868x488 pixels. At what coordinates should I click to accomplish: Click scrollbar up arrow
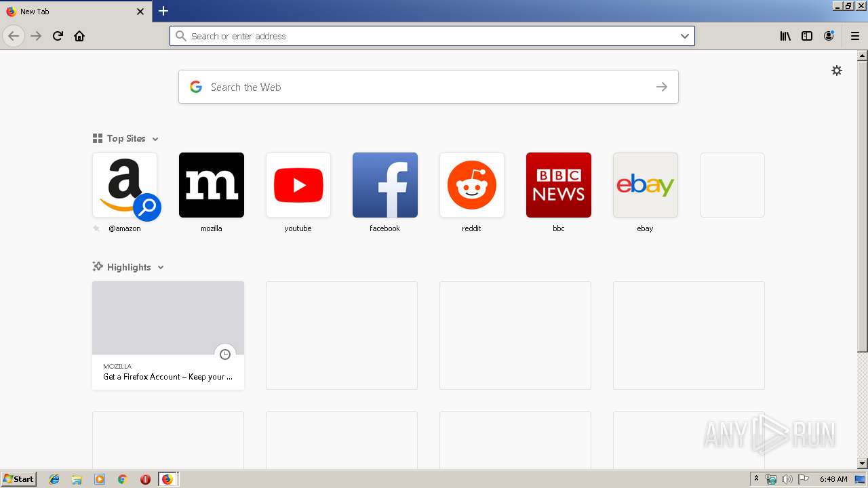tap(862, 56)
